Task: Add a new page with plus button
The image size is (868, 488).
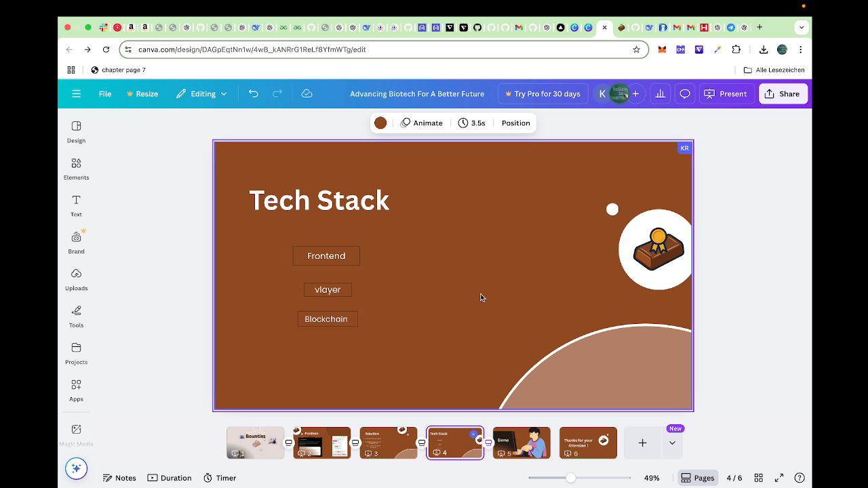Action: coord(642,443)
